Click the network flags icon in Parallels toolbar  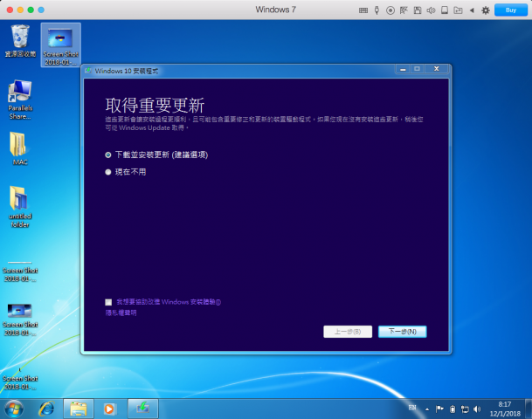click(x=404, y=10)
